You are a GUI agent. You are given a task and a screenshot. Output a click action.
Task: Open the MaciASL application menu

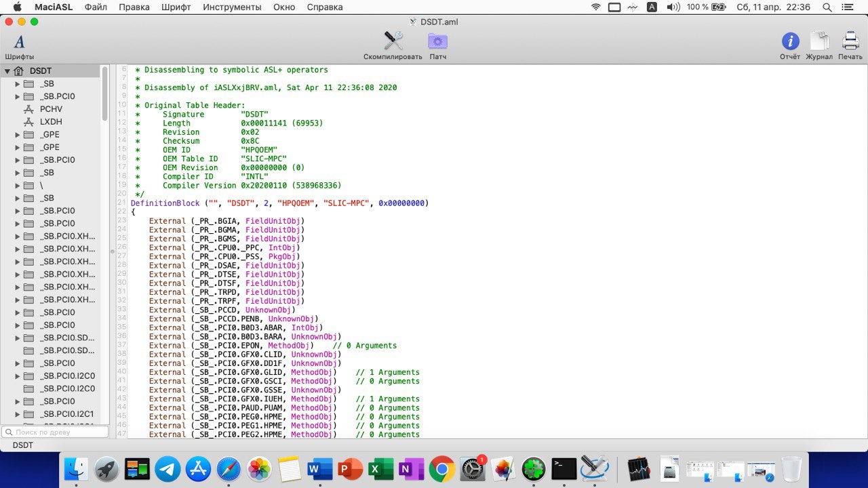tap(54, 7)
